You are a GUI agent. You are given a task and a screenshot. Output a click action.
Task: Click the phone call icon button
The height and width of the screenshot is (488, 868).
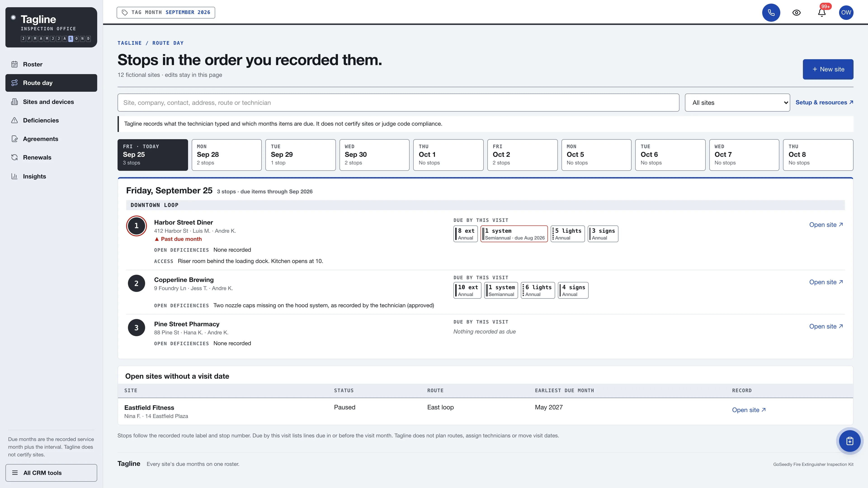point(771,12)
